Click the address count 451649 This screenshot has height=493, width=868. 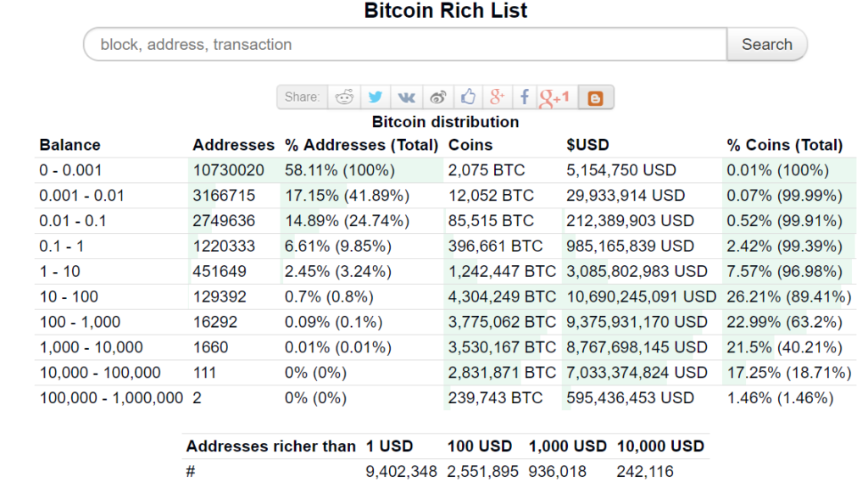(x=220, y=272)
